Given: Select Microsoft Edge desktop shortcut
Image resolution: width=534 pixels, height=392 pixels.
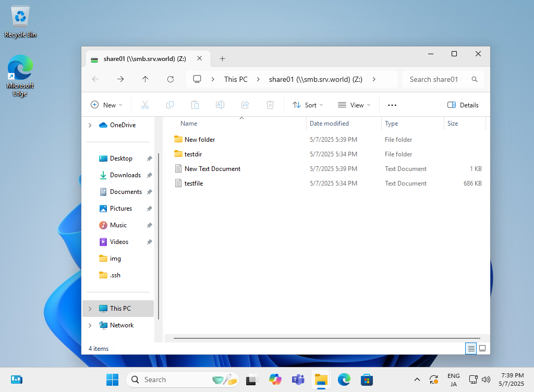Looking at the screenshot, I should pyautogui.click(x=20, y=76).
